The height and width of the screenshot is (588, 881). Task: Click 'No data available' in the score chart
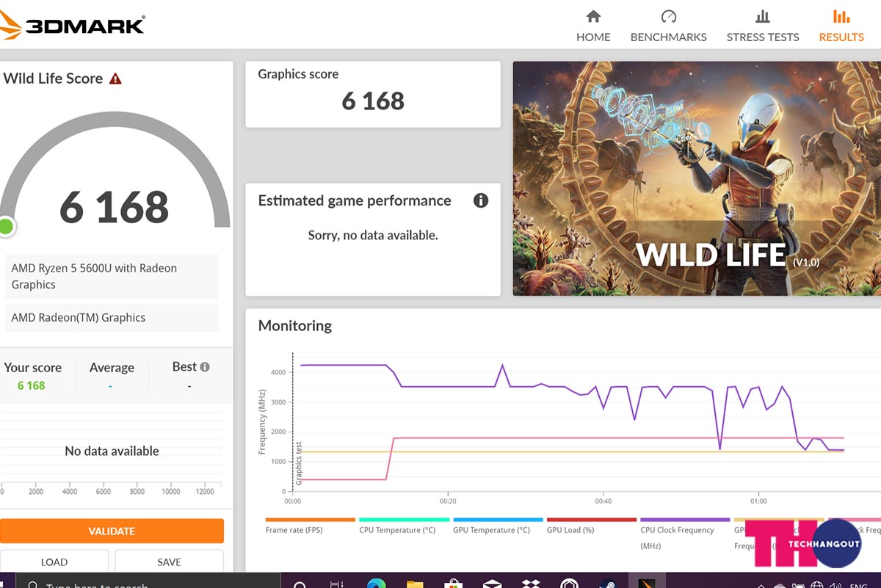(x=112, y=451)
